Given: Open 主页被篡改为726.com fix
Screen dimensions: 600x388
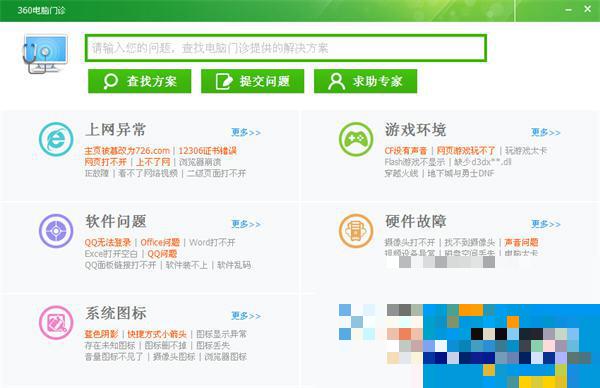Looking at the screenshot, I should (x=127, y=151).
